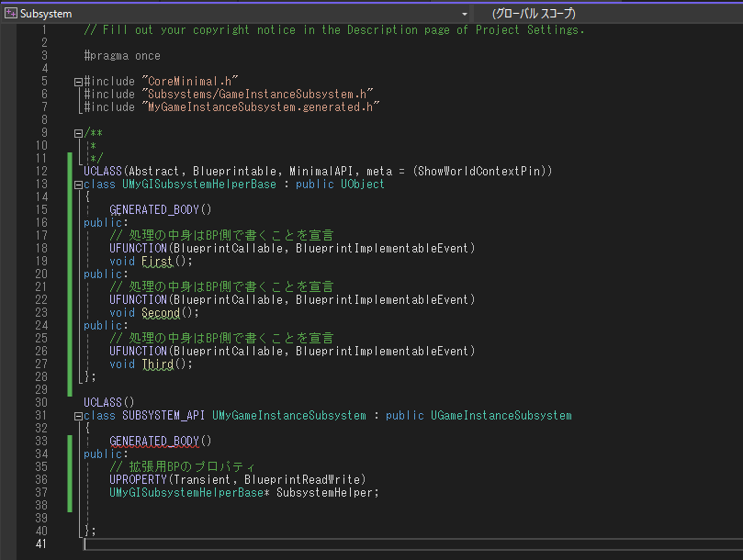This screenshot has width=743, height=560.
Task: Click the GameInstanceSubsystem.h include path
Action: (257, 95)
